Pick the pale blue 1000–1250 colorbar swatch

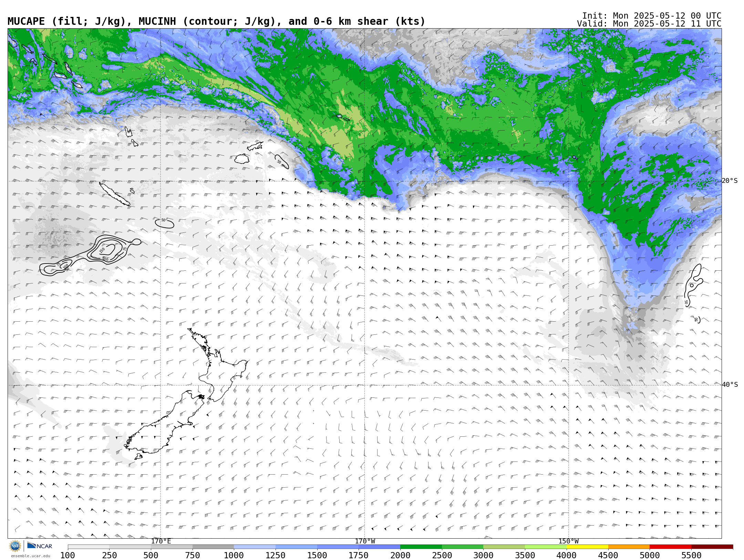click(x=255, y=547)
